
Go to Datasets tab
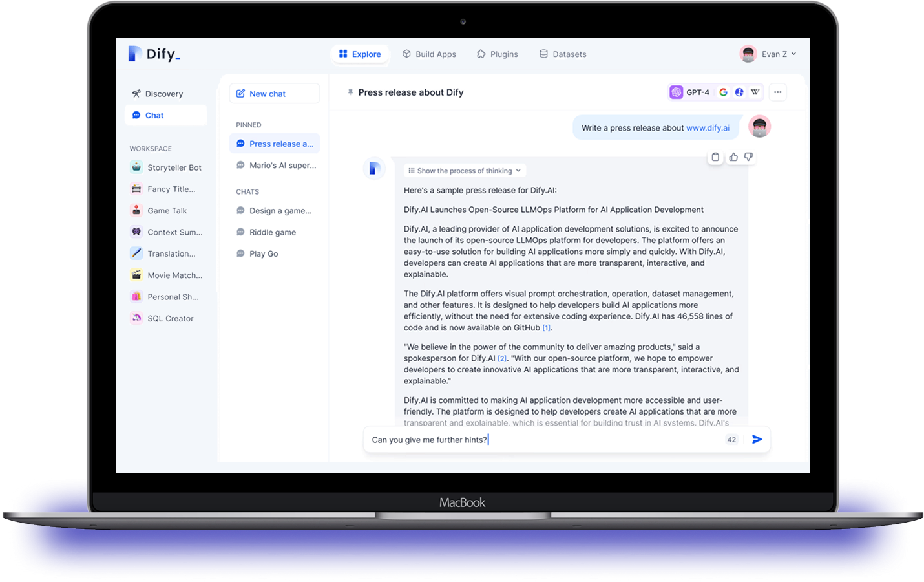[x=563, y=54]
